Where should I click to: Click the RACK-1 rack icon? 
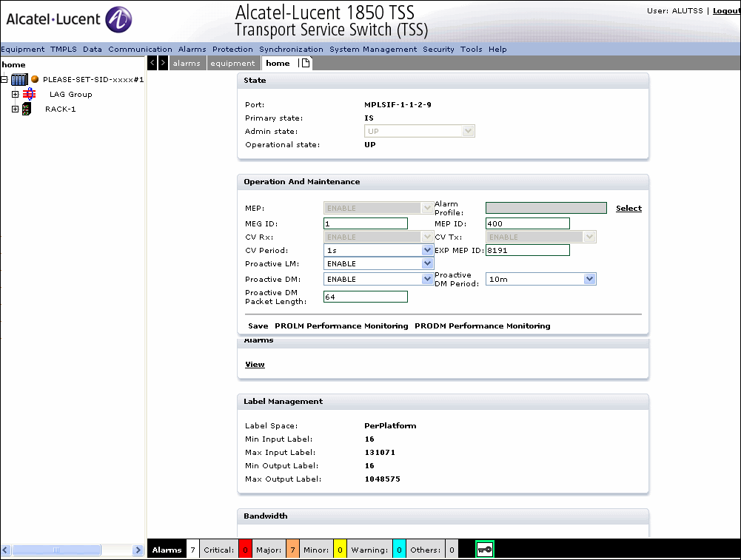[27, 109]
